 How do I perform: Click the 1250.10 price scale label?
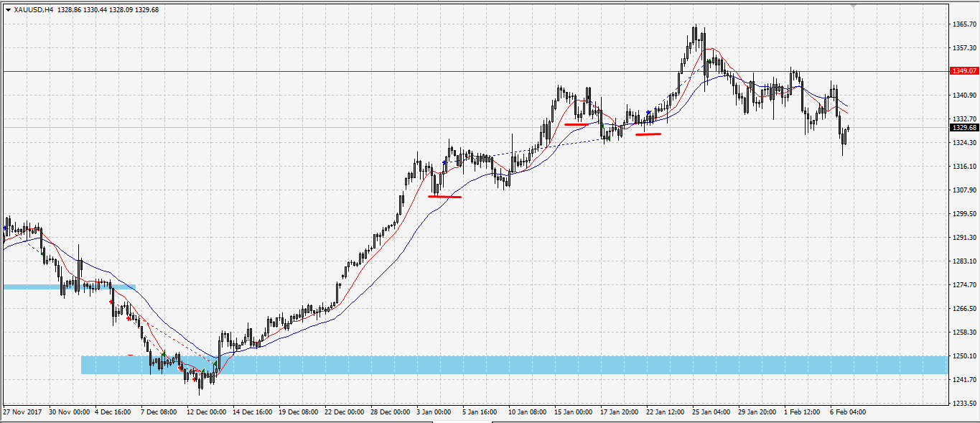coord(964,355)
